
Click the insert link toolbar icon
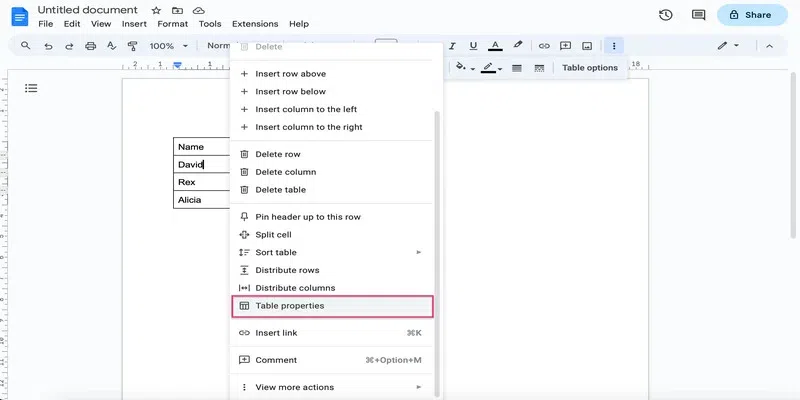coord(544,46)
